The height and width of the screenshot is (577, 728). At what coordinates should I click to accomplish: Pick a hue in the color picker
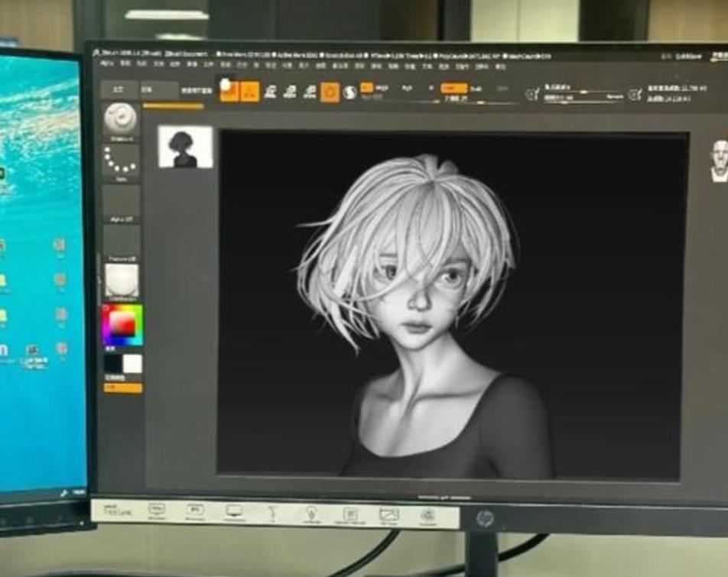pos(122,325)
